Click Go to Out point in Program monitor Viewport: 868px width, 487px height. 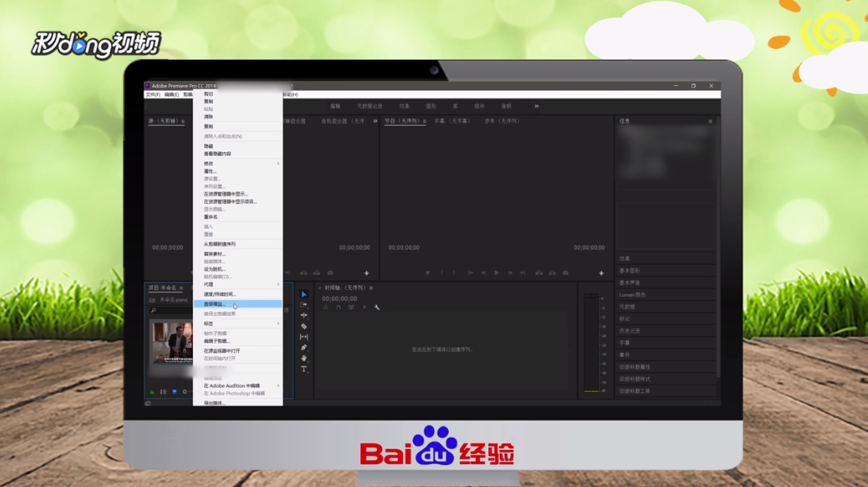pos(523,273)
